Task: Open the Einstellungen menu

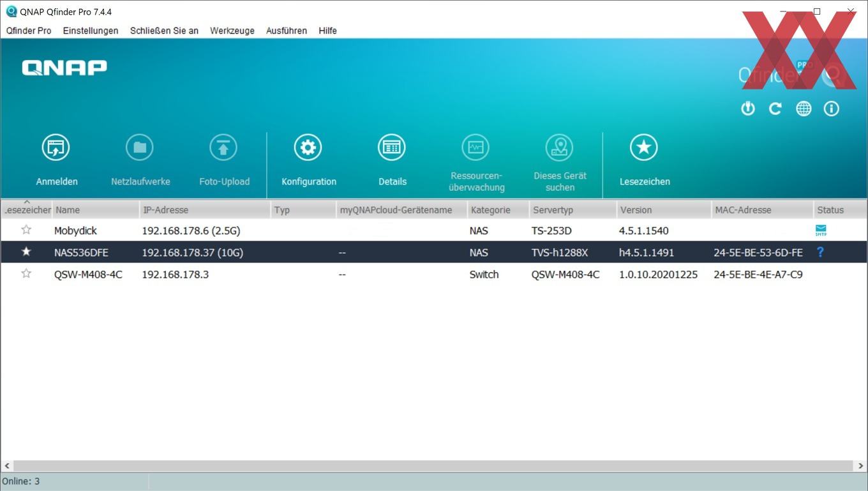Action: coord(91,31)
